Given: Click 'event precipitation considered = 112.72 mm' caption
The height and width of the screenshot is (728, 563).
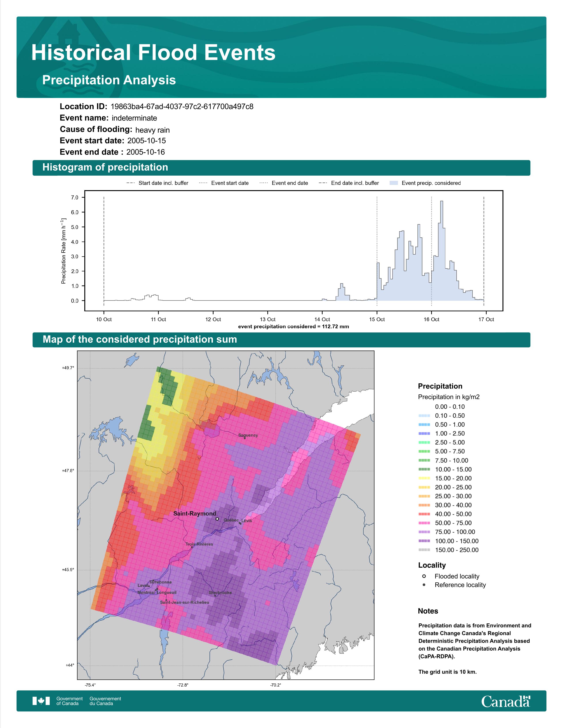Looking at the screenshot, I should click(293, 327).
